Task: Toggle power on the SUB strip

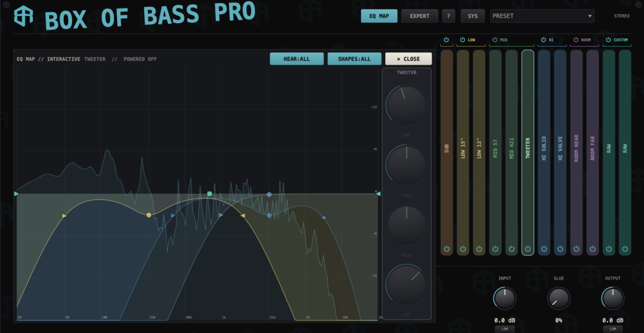Action: click(x=447, y=249)
